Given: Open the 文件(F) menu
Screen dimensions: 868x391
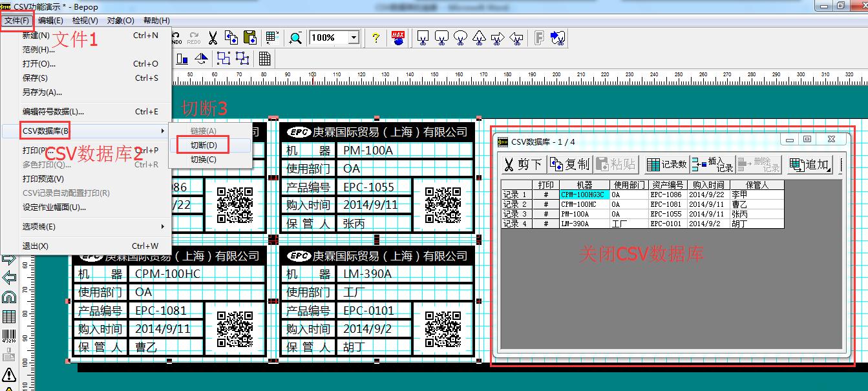Looking at the screenshot, I should (x=17, y=21).
